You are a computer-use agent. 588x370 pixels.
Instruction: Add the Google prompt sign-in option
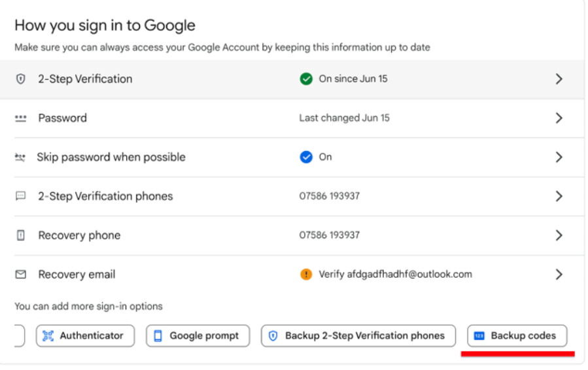pyautogui.click(x=198, y=336)
